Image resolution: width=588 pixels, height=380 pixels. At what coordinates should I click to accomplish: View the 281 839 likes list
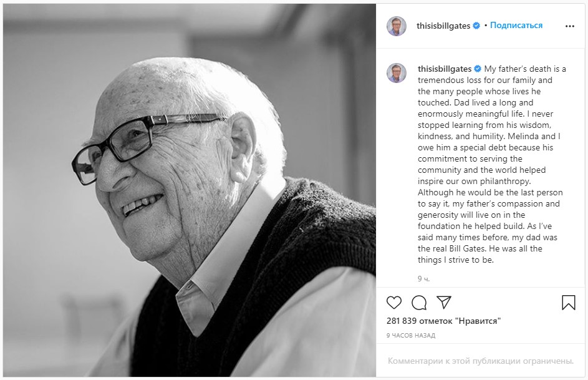[x=443, y=321]
